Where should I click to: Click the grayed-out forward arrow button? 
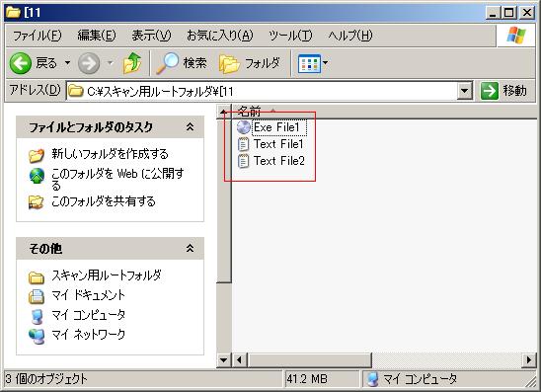click(x=89, y=63)
